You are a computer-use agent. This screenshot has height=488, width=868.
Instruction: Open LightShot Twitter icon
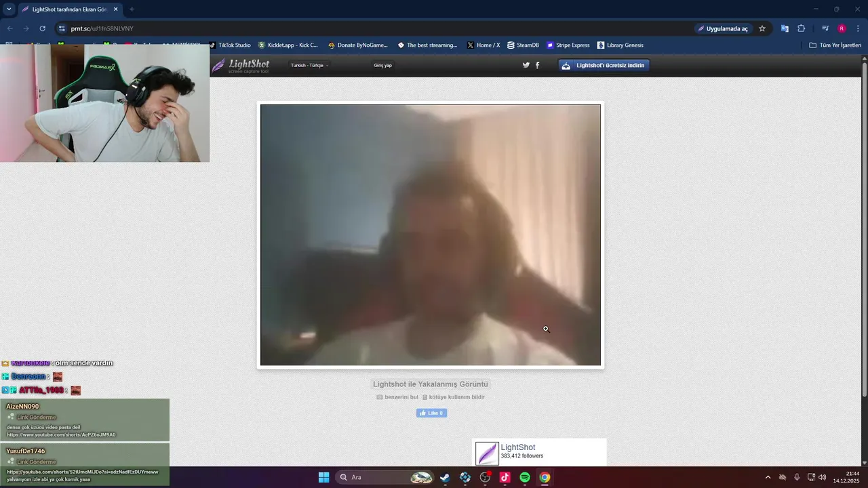[526, 65]
